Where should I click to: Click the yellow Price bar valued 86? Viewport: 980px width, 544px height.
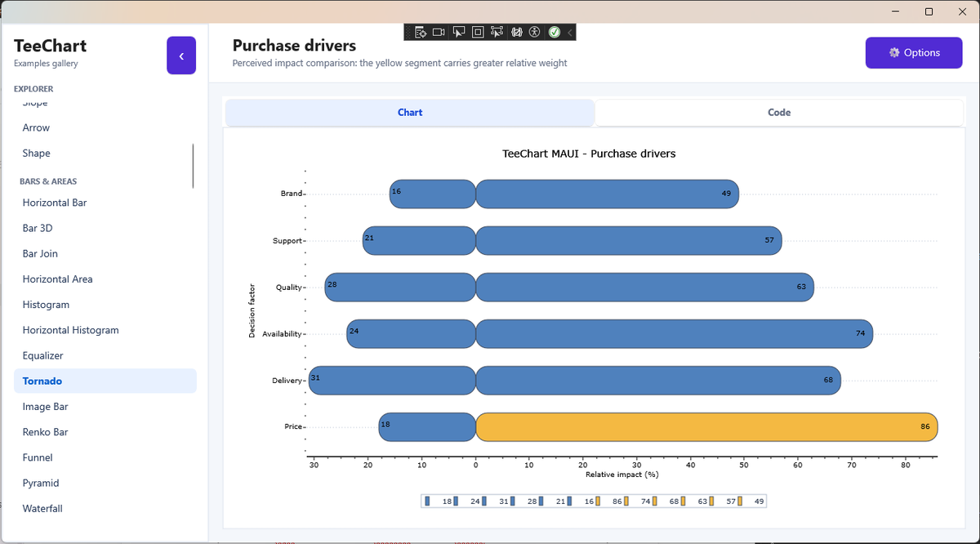pos(706,427)
